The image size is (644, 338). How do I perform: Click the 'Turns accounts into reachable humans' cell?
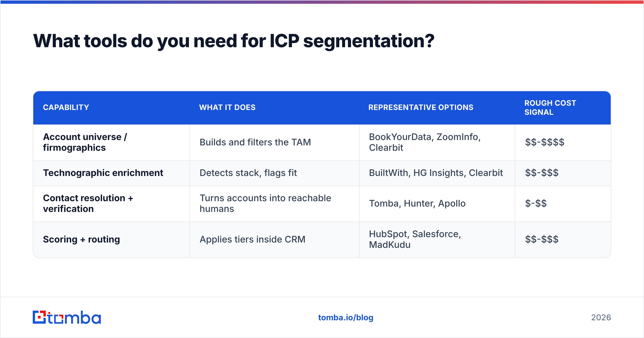point(274,204)
